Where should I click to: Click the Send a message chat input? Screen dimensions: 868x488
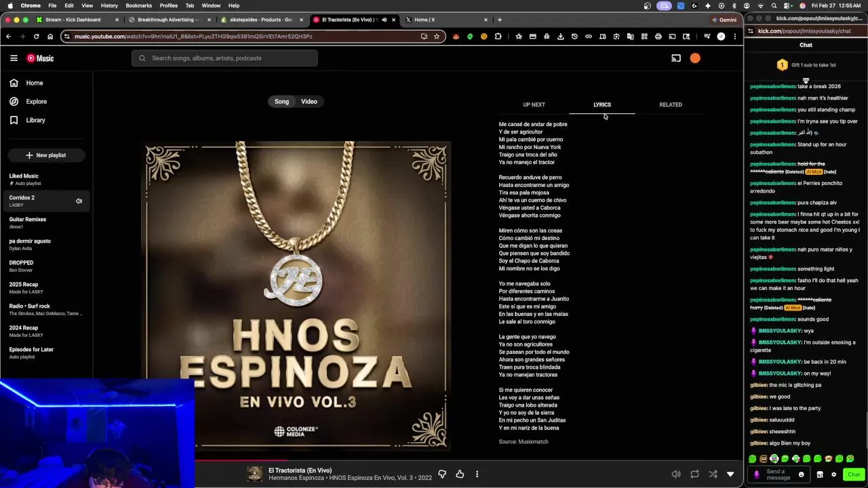point(778,474)
